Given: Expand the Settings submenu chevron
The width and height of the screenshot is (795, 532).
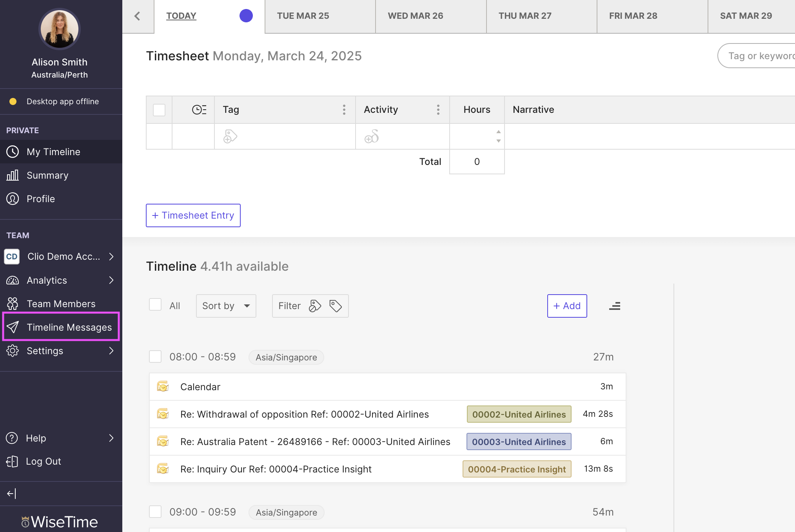Looking at the screenshot, I should click(x=111, y=351).
